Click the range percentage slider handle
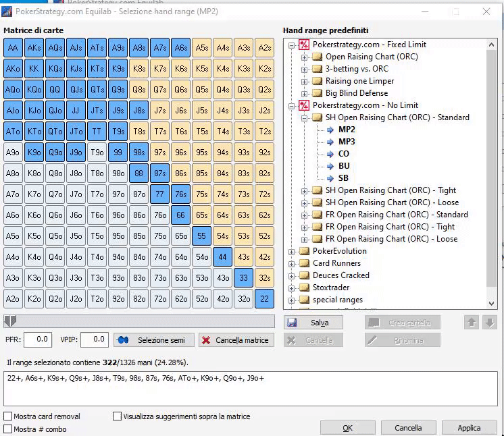 10,321
